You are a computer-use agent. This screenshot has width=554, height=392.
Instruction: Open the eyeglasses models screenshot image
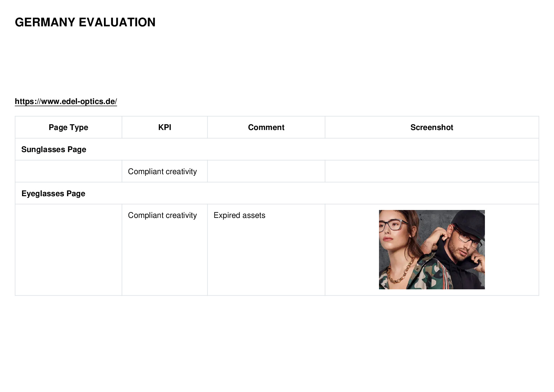tap(432, 249)
